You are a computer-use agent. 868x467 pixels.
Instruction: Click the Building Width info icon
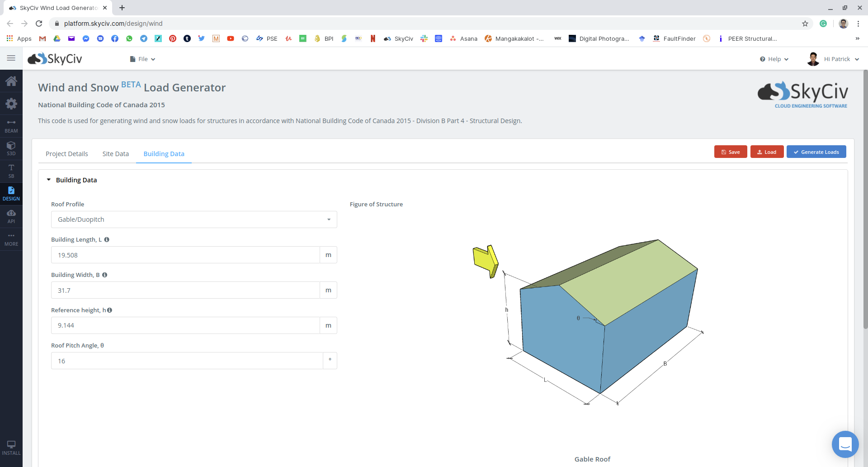coord(104,275)
